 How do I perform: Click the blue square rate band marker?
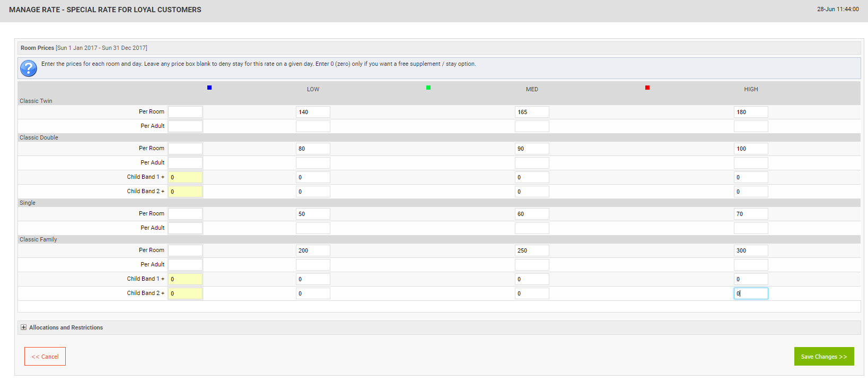tap(209, 88)
